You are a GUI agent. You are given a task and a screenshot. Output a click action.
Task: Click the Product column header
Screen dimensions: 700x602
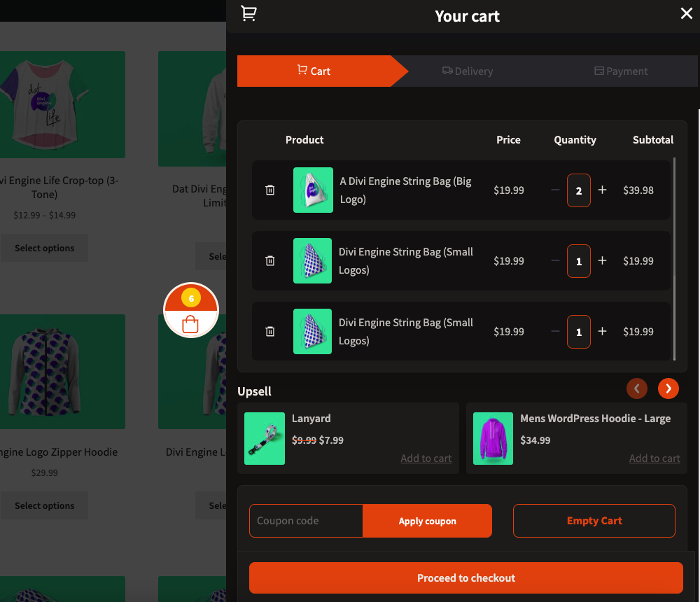coord(304,140)
